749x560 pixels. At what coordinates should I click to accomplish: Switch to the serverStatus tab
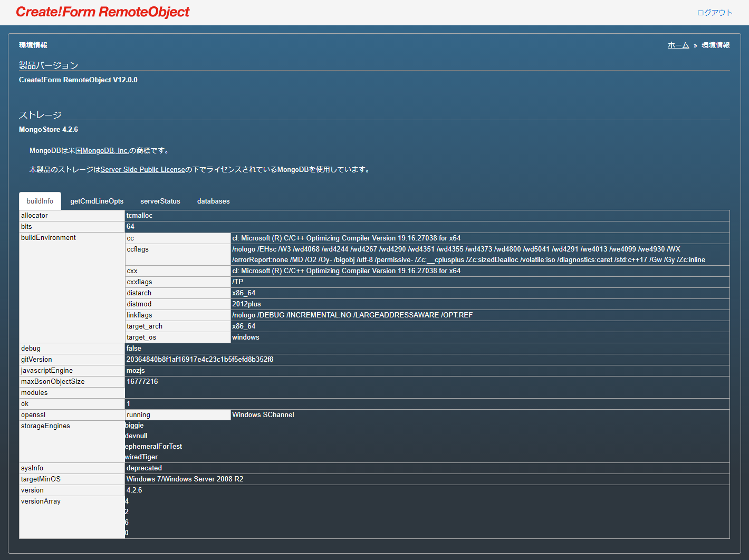tap(160, 201)
